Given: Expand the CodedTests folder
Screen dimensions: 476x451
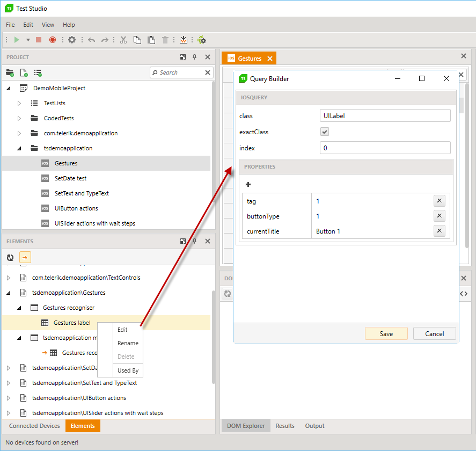Looking at the screenshot, I should [x=19, y=118].
